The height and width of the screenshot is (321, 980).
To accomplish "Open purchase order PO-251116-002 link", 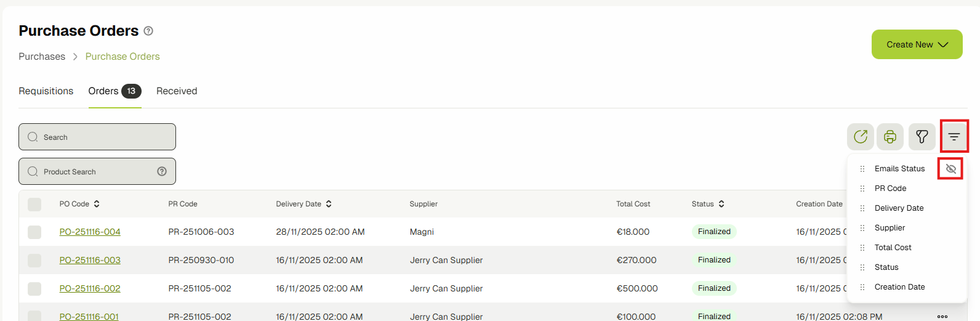I will tap(90, 288).
